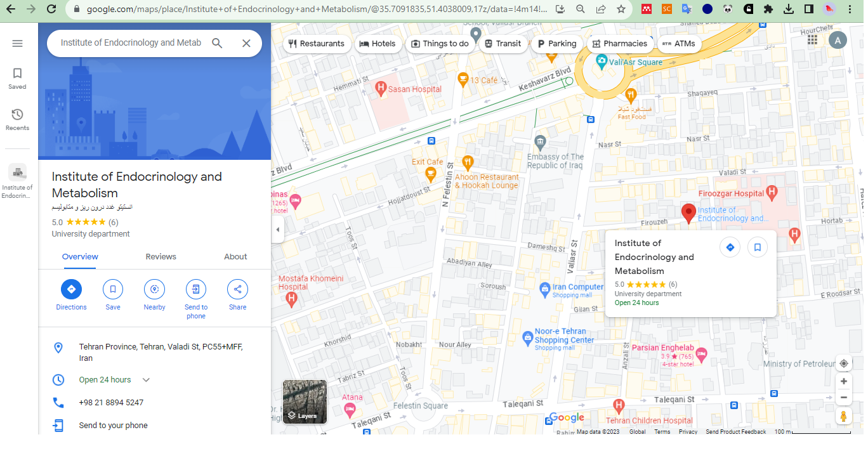Click 'Send to your phone' row
Image resolution: width=868 pixels, height=463 pixels.
point(155,426)
